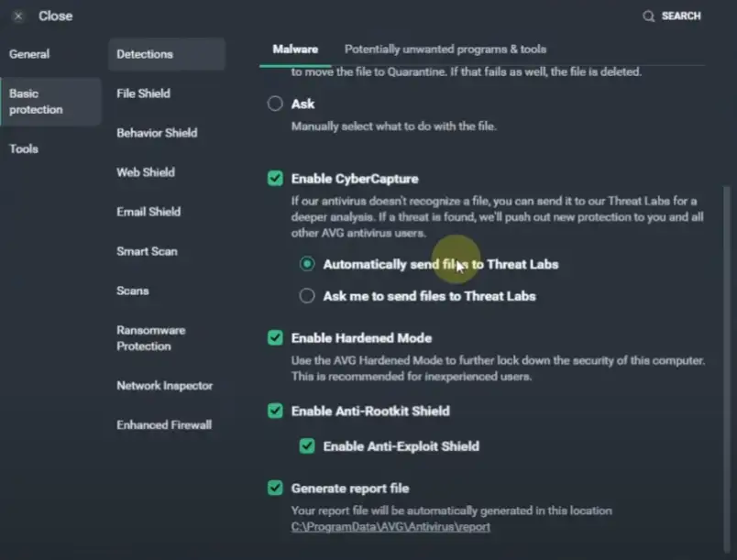The image size is (737, 560).
Task: Go to File Shield settings
Action: pyautogui.click(x=143, y=93)
